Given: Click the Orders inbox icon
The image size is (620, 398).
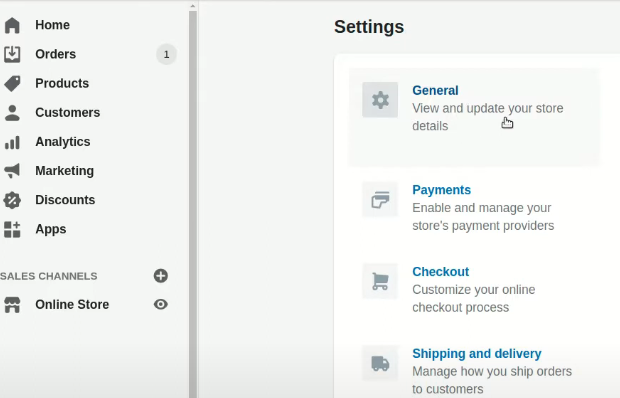Looking at the screenshot, I should point(12,54).
